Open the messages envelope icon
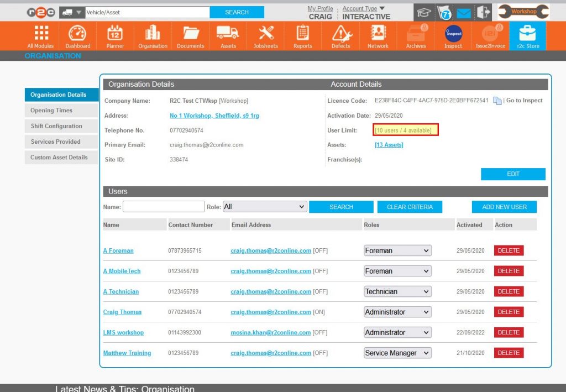 (463, 11)
